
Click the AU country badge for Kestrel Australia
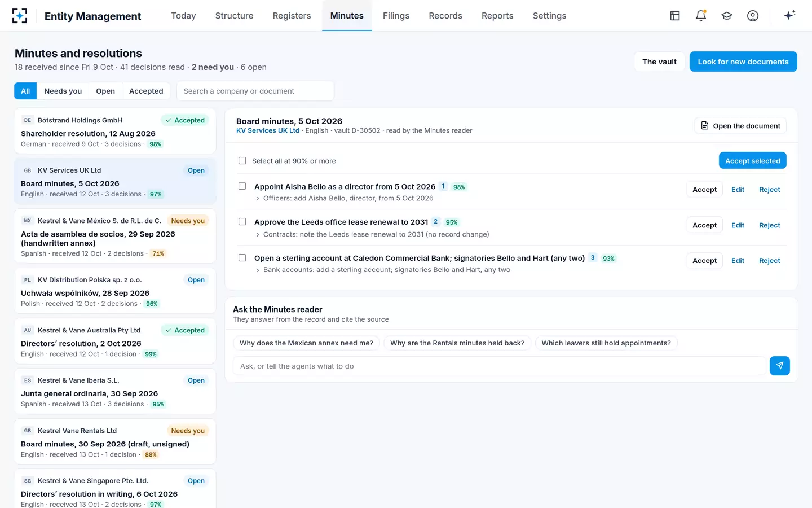tap(28, 330)
